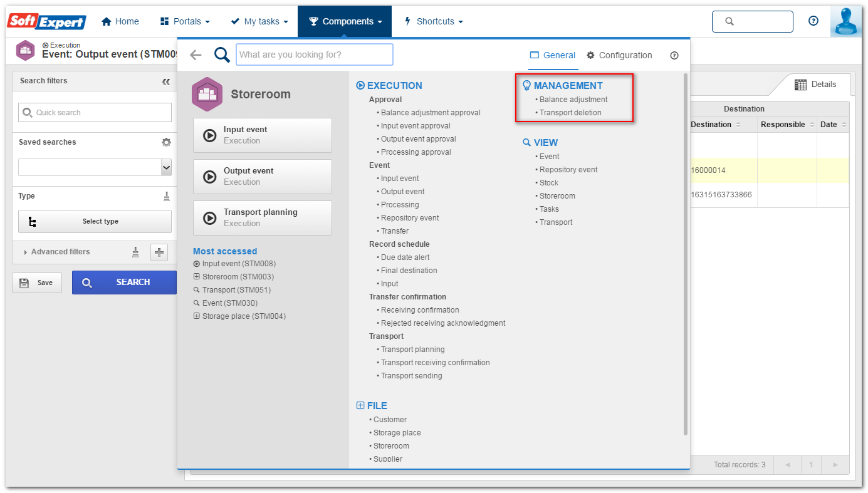This screenshot has height=493, width=868.
Task: Switch to the Details tab
Action: pyautogui.click(x=815, y=85)
